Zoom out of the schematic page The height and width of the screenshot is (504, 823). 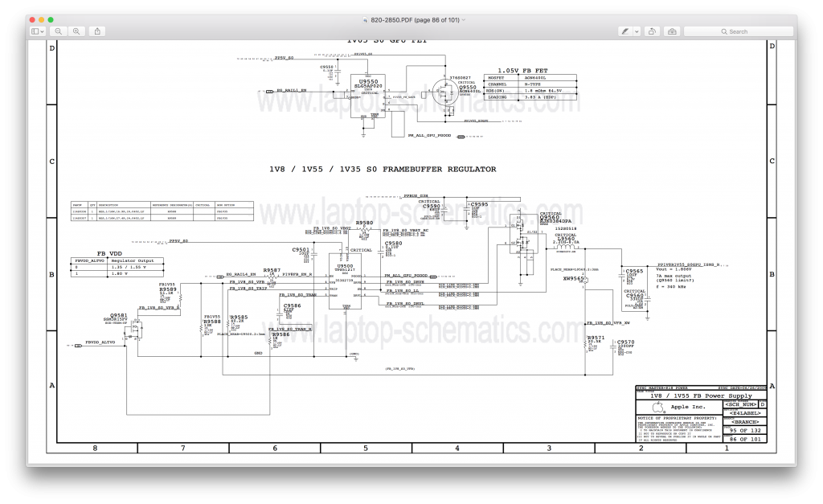pyautogui.click(x=59, y=31)
